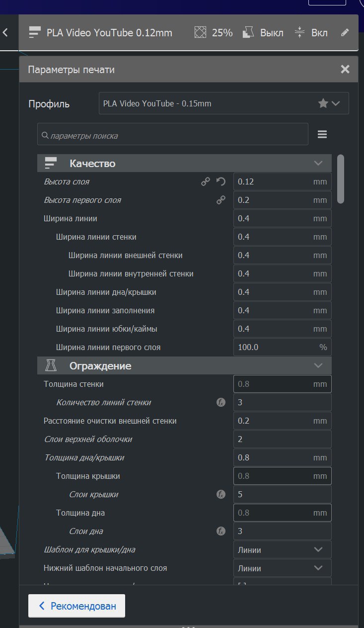The width and height of the screenshot is (364, 628).
Task: Click link icon for Высота первого слоя
Action: pos(221,200)
